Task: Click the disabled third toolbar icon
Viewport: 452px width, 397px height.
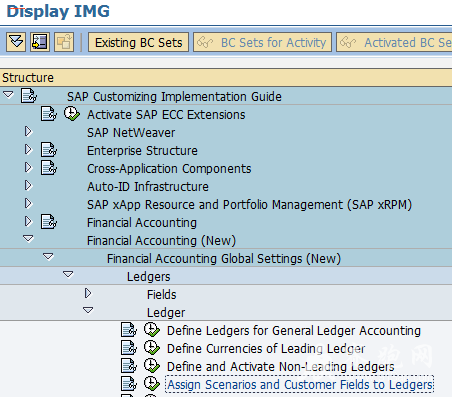Action: (64, 42)
